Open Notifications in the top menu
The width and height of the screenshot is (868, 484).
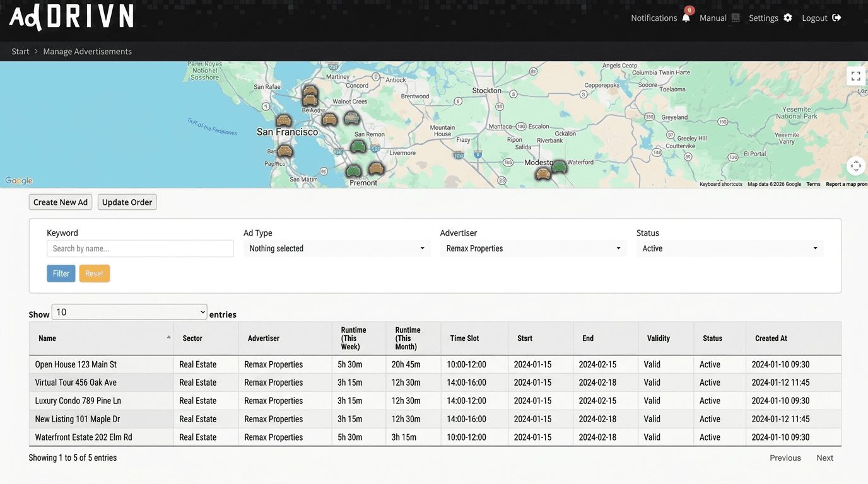coord(654,18)
